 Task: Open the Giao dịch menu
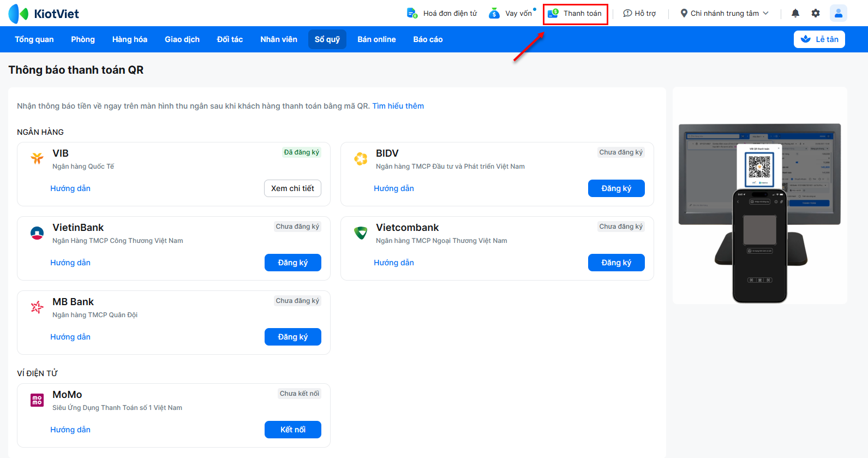(182, 39)
